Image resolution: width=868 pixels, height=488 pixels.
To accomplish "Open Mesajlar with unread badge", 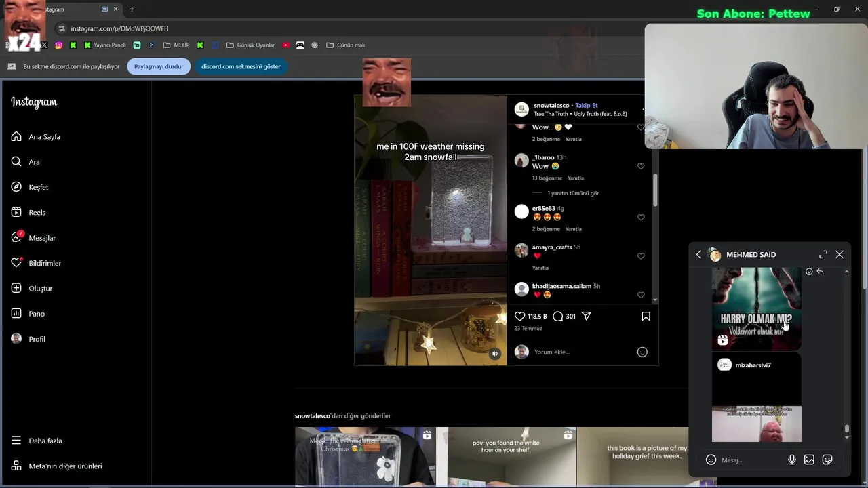I will [33, 238].
